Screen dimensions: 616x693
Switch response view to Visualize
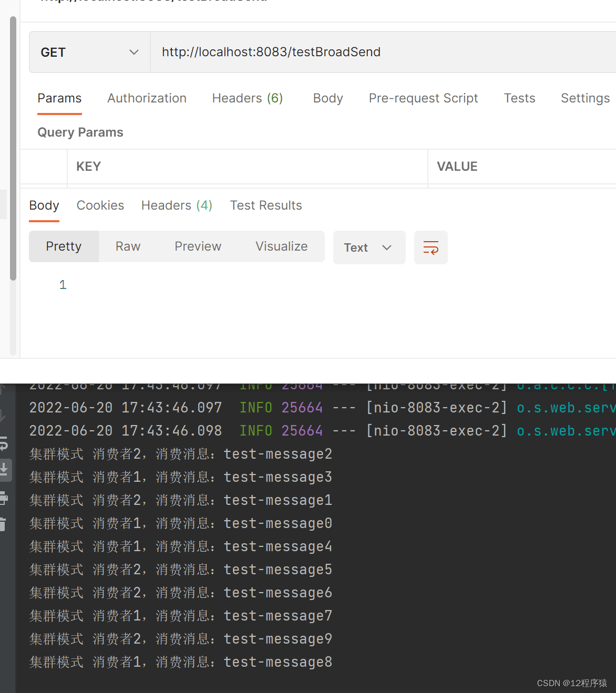coord(282,246)
